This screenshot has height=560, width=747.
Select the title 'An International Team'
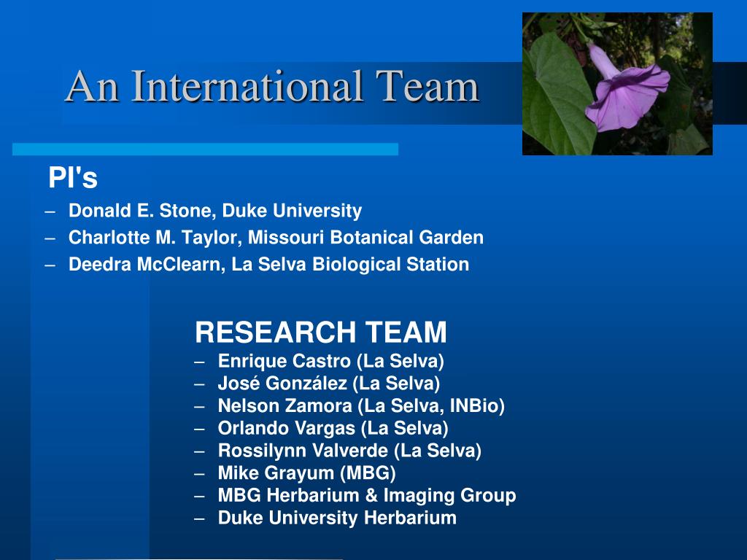tap(272, 86)
